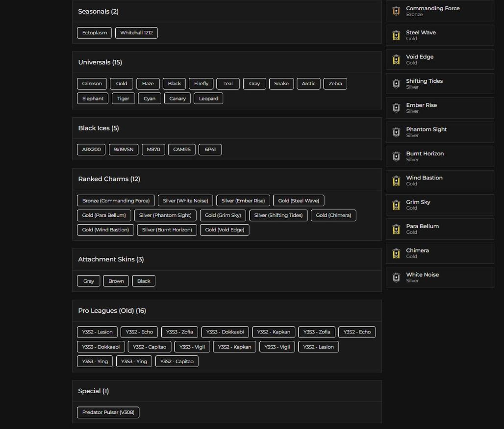The height and width of the screenshot is (429, 504).
Task: Select the Ectoplasm seasonal tag
Action: (x=95, y=33)
